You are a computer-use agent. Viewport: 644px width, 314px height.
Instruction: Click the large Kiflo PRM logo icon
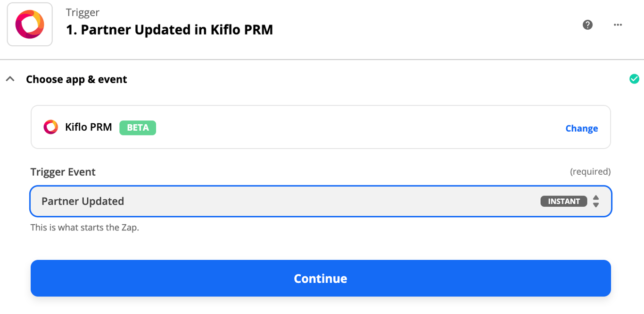click(30, 25)
